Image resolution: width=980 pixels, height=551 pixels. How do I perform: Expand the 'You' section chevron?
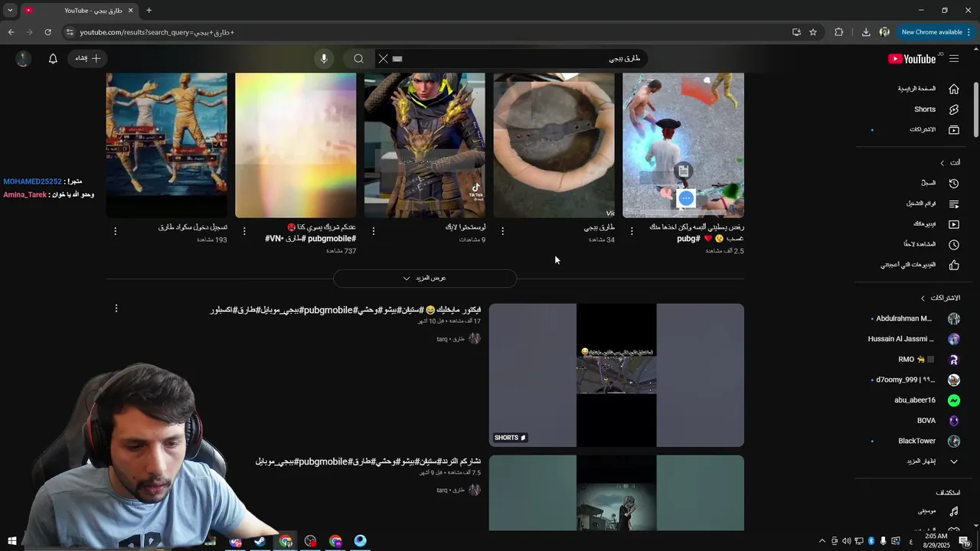(x=942, y=163)
